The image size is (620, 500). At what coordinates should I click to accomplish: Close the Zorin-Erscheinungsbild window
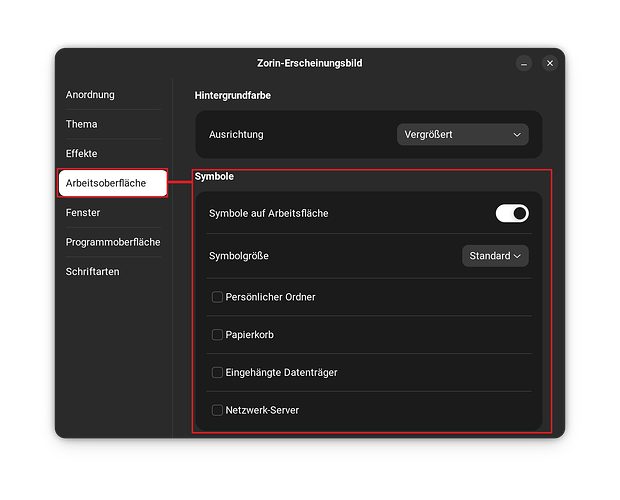coord(550,63)
